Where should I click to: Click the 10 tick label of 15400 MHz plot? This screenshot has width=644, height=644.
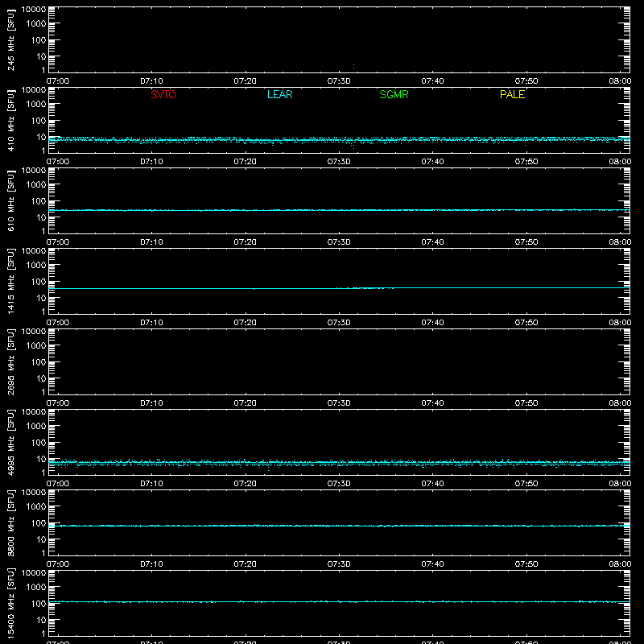41,620
